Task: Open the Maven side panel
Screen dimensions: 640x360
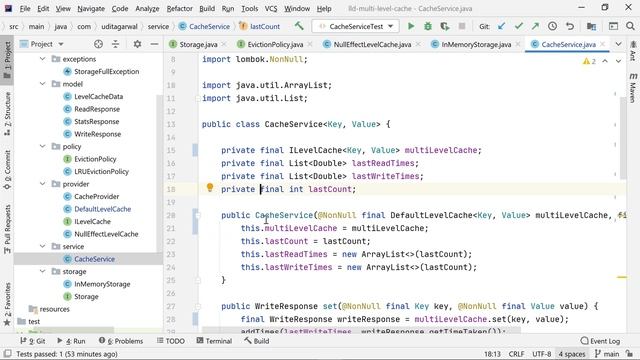Action: 633,88
